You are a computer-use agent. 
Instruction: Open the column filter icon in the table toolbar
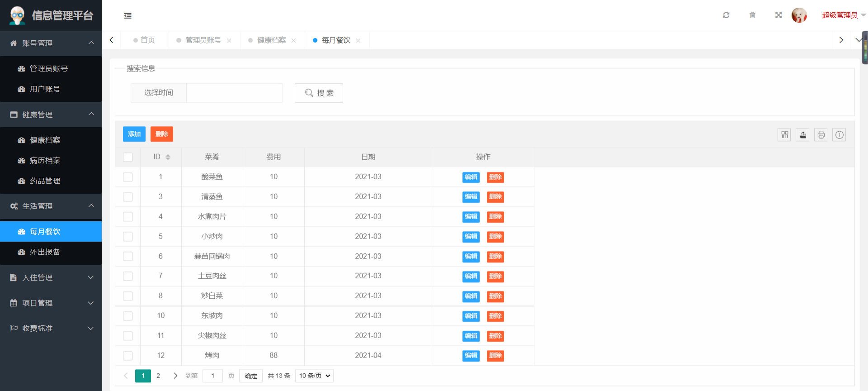point(784,135)
